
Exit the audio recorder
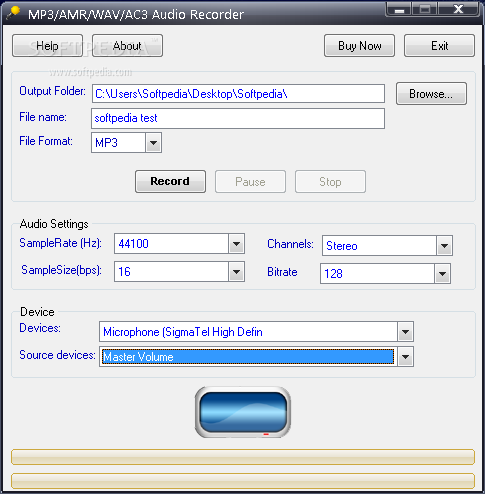tap(439, 46)
